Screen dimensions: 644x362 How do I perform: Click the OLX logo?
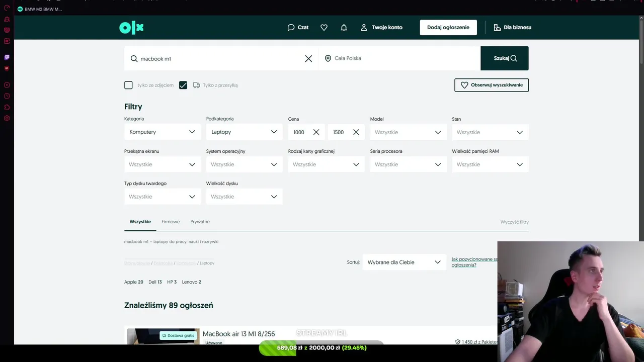click(131, 28)
